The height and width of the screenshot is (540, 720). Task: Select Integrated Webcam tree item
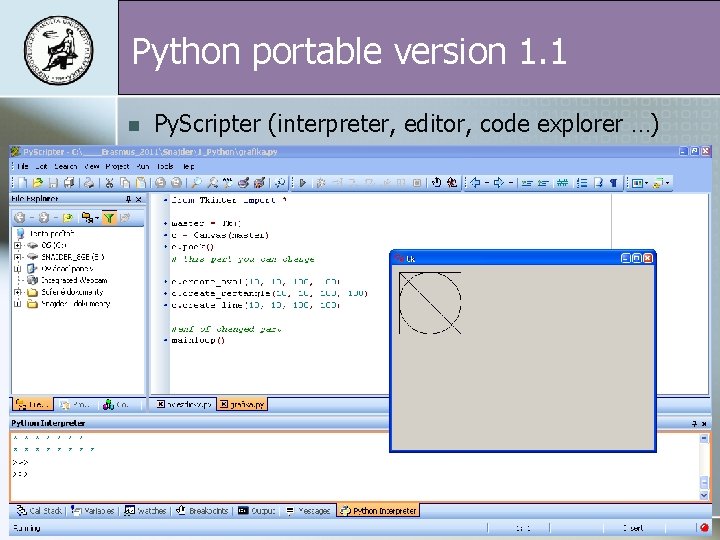[73, 280]
